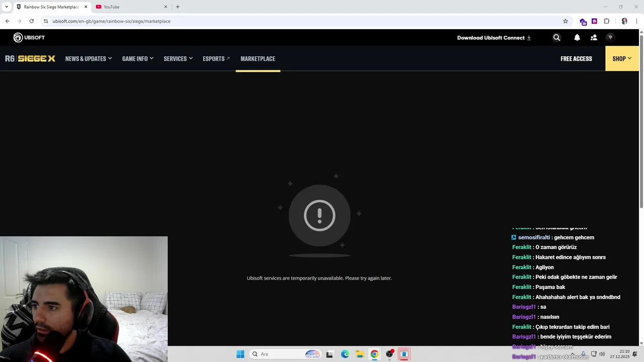
Task: Expand the News & Updates menu
Action: tap(89, 59)
